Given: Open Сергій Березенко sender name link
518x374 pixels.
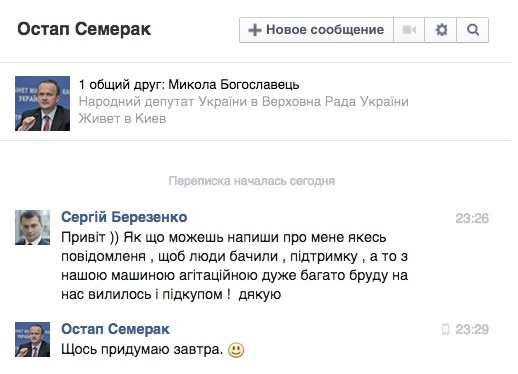Looking at the screenshot, I should point(124,217).
